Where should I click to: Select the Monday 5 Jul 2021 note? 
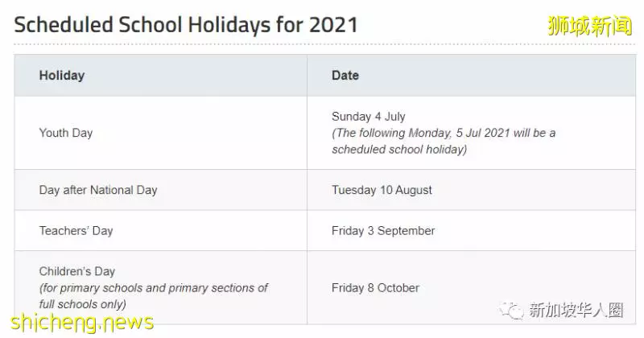click(444, 133)
